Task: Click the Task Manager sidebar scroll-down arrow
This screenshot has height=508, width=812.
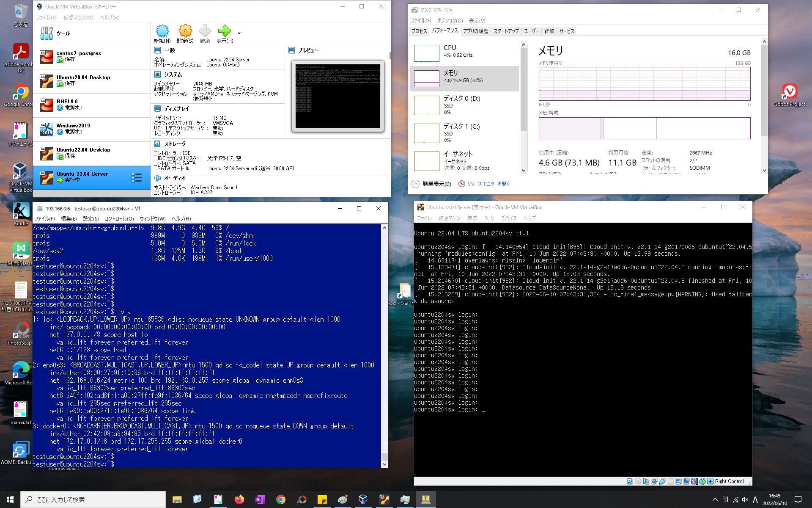Action: point(524,171)
